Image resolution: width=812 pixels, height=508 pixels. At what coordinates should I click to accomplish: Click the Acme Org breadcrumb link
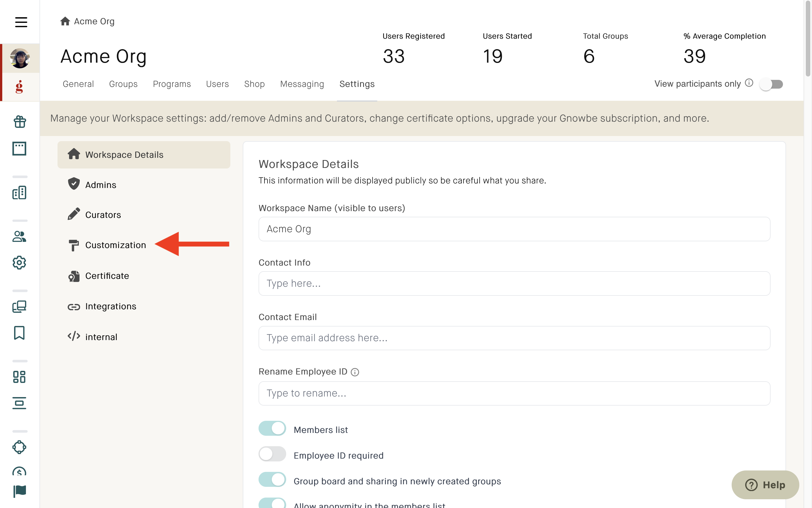[94, 21]
